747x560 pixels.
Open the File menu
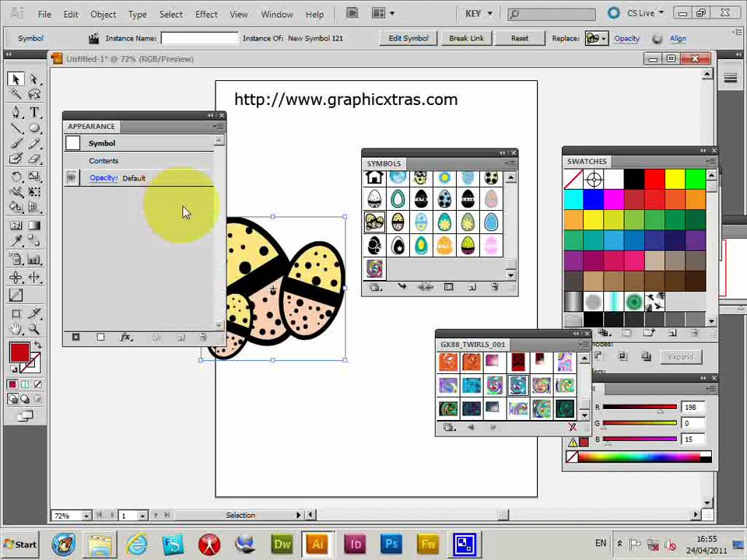pos(44,14)
